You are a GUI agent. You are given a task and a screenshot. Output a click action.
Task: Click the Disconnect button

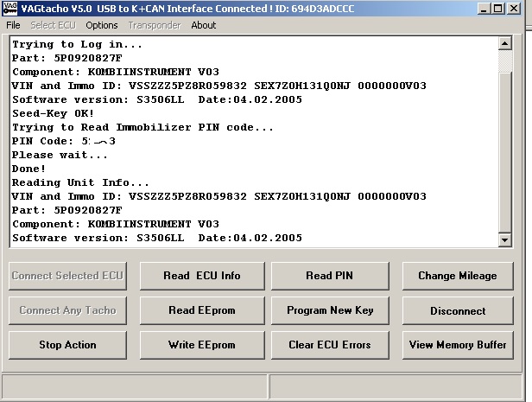point(458,310)
